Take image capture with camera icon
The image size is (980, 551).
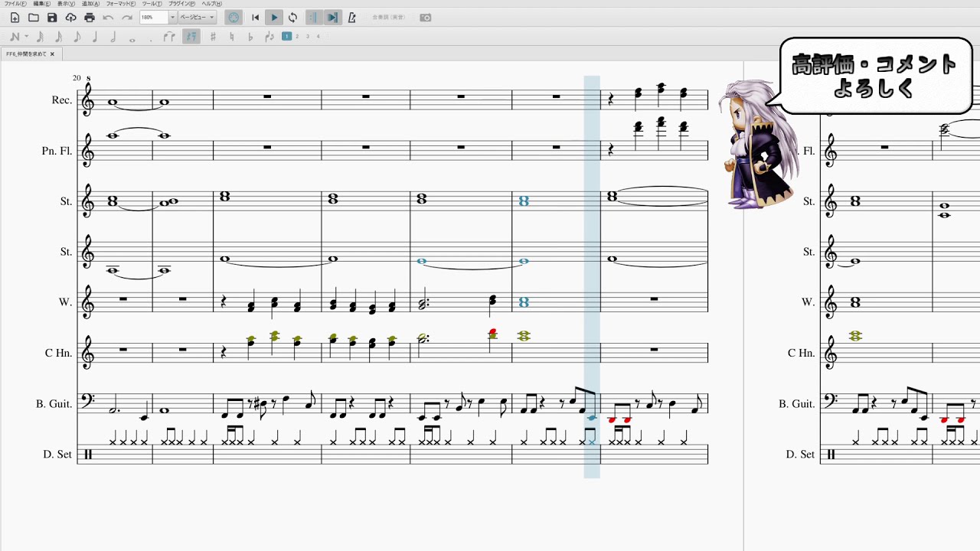pos(426,18)
